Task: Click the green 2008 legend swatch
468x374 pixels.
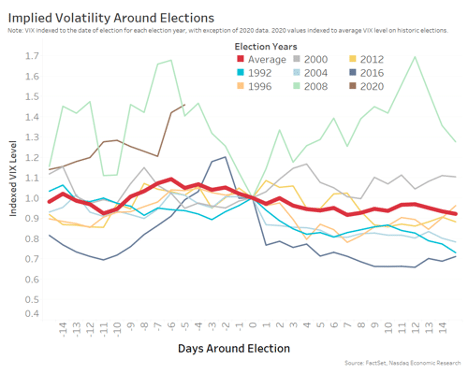Action: coord(296,86)
